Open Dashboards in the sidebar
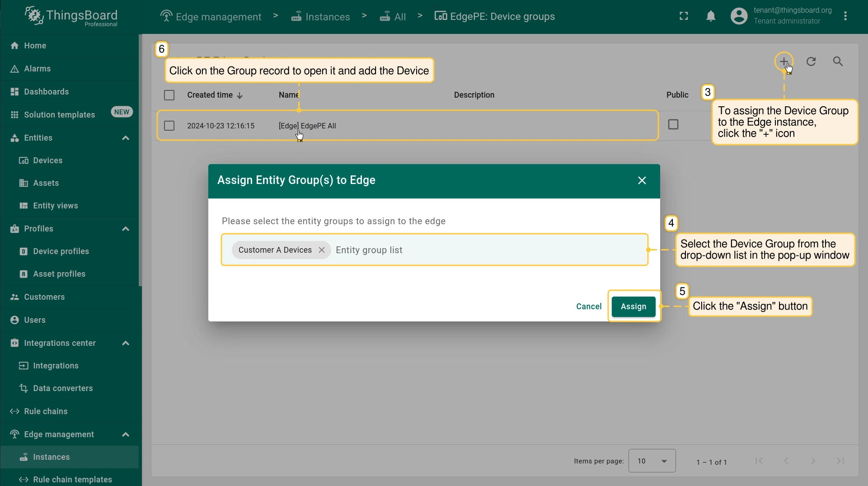 coord(46,92)
